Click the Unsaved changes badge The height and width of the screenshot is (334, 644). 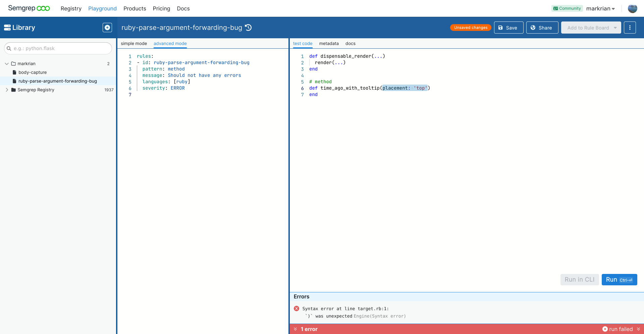pos(471,28)
